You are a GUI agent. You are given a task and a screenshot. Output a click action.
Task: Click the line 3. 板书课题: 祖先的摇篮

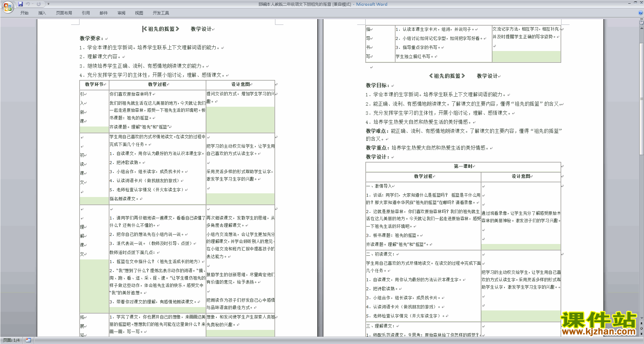(393, 236)
